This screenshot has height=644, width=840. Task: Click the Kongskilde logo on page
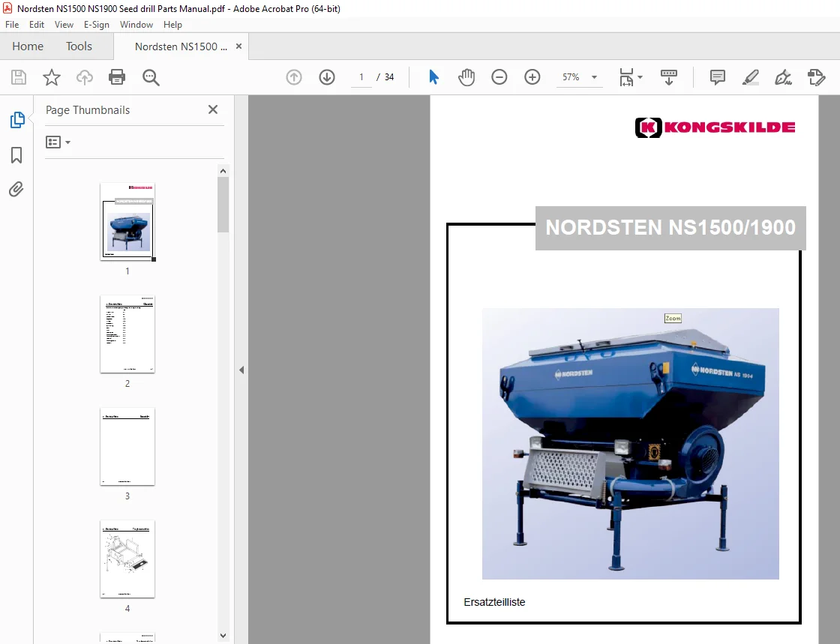[x=715, y=127]
